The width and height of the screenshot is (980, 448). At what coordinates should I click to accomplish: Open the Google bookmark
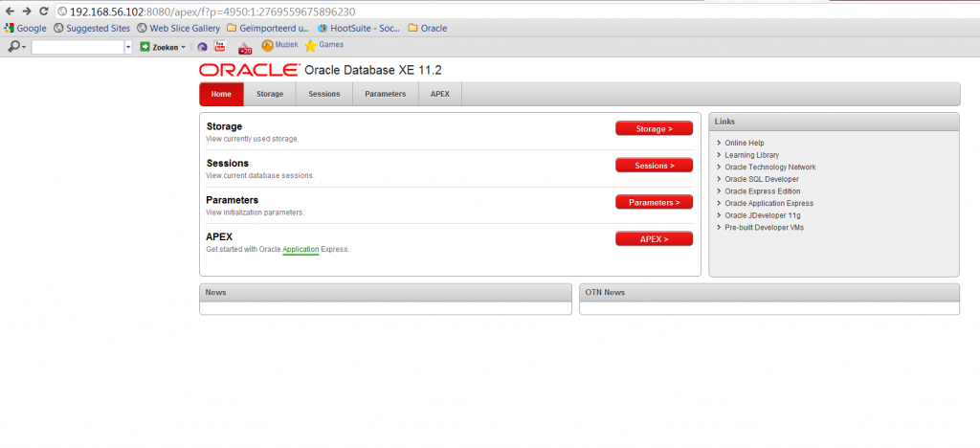coord(25,28)
